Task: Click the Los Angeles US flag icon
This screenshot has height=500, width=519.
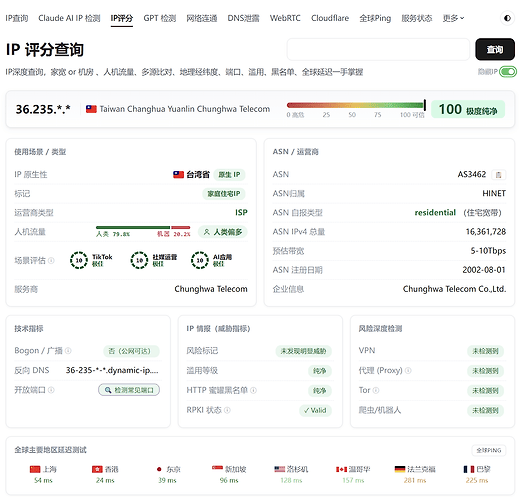Action: [x=279, y=469]
